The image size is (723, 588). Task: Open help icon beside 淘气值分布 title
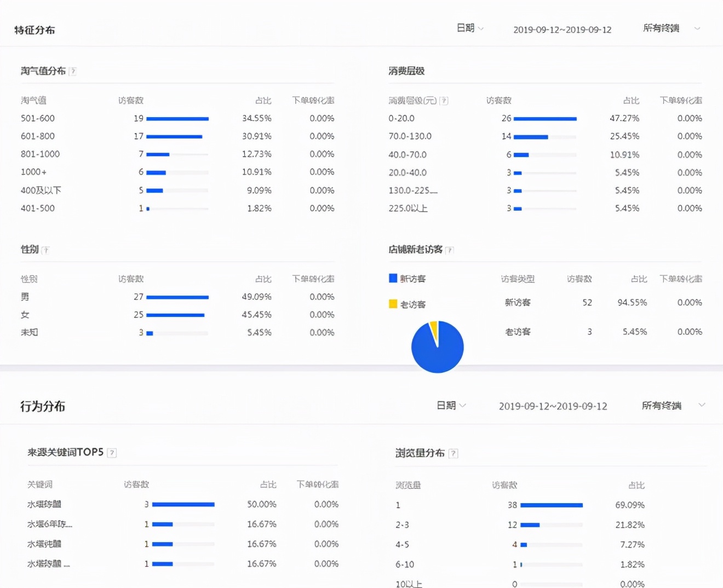point(73,71)
